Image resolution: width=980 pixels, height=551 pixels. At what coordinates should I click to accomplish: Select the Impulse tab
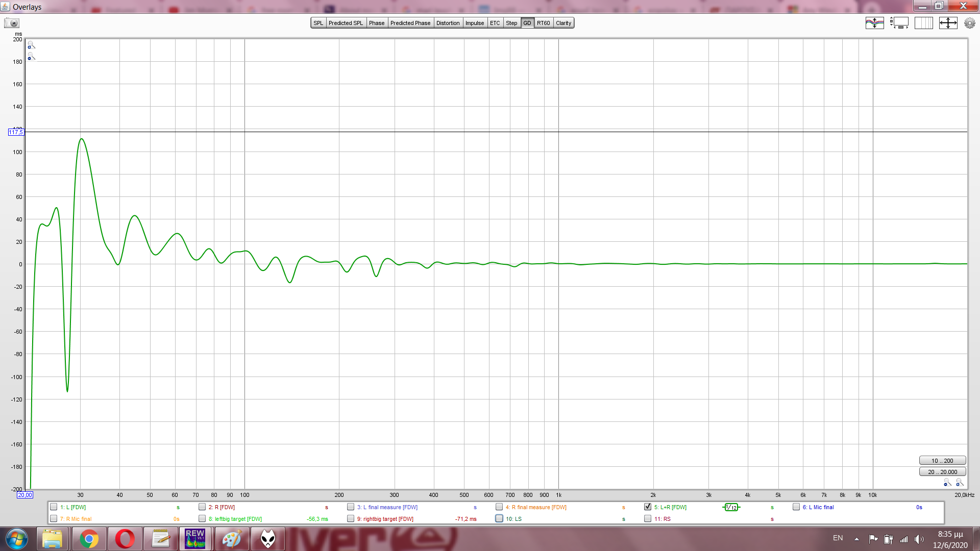coord(475,23)
